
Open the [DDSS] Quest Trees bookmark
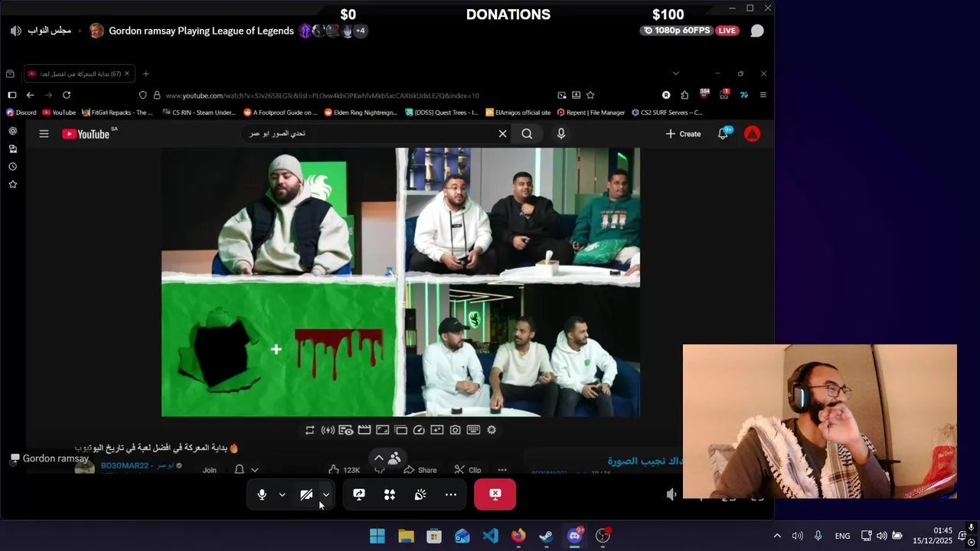(x=442, y=112)
